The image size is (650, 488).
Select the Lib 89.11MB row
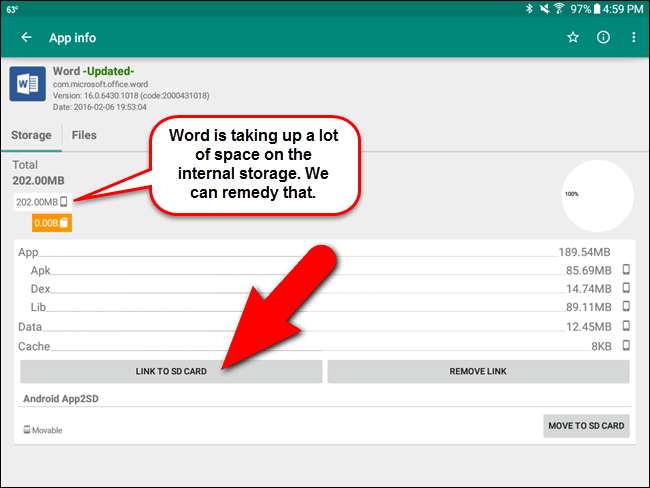[323, 307]
